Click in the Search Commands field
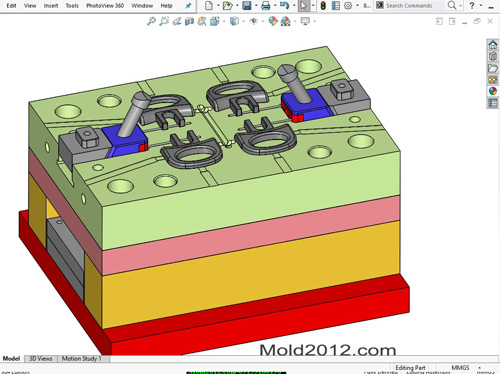Screen dimensions: 500x374 click(x=414, y=6)
